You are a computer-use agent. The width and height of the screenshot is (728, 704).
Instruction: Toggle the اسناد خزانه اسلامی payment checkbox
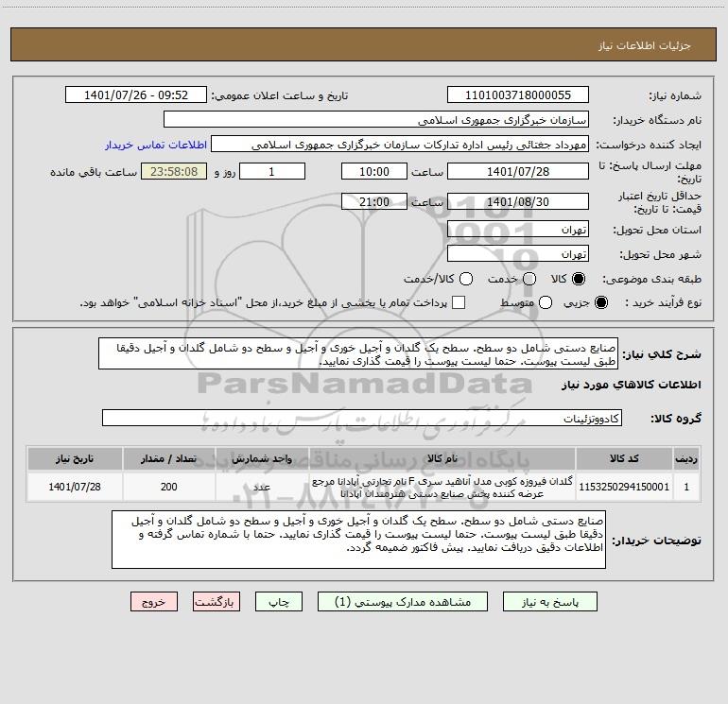[x=459, y=302]
